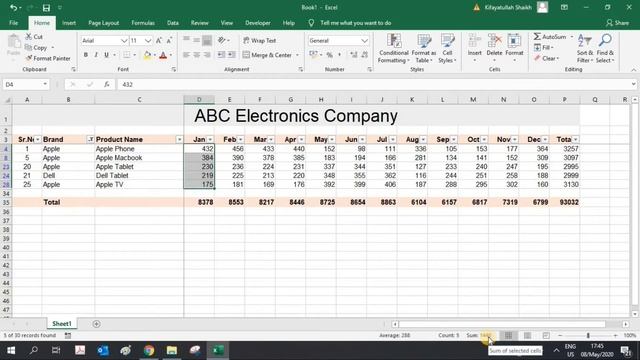Switch to Page Break Preview icon

[546, 336]
